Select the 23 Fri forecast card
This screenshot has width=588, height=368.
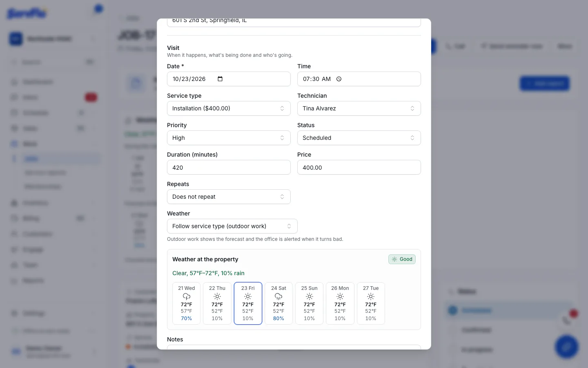pos(248,303)
